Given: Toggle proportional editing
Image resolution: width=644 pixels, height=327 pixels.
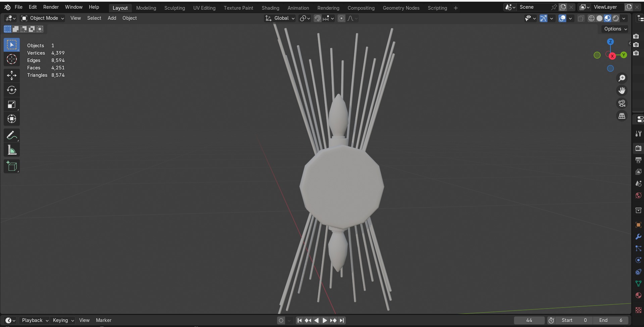Looking at the screenshot, I should [x=341, y=18].
